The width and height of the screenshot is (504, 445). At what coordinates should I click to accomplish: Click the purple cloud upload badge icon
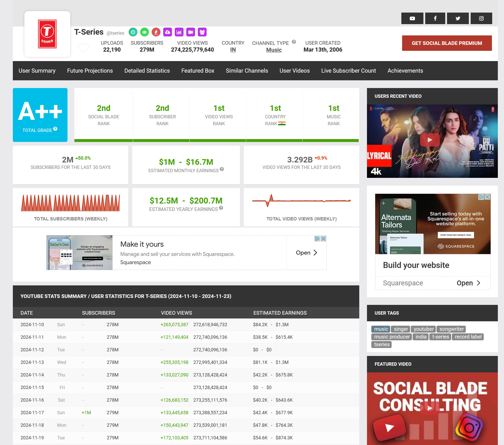[168, 32]
